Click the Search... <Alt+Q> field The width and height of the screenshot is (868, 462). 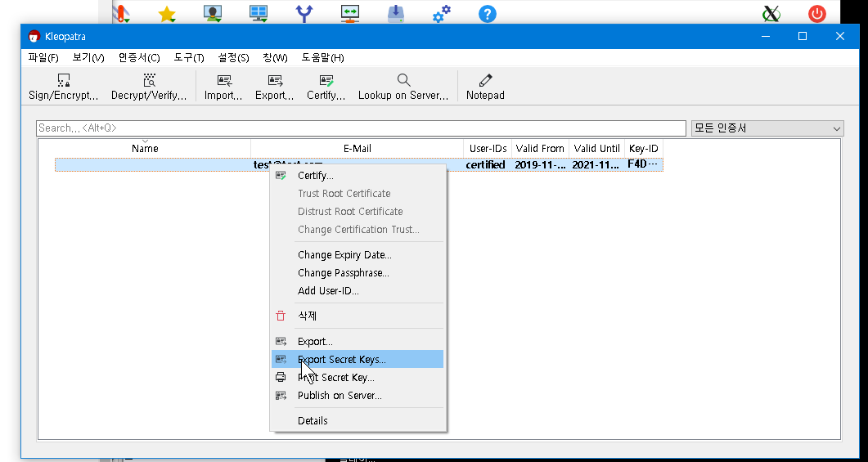[x=361, y=128]
